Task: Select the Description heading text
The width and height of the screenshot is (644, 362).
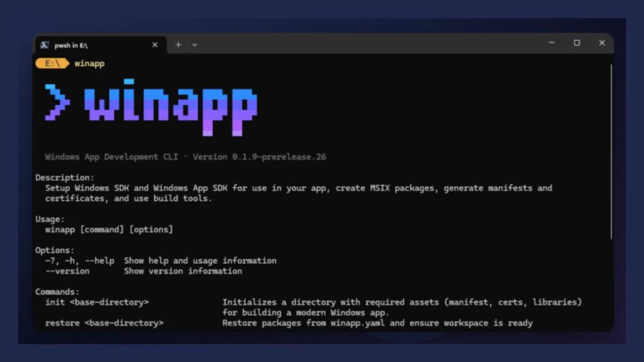Action: pos(64,177)
